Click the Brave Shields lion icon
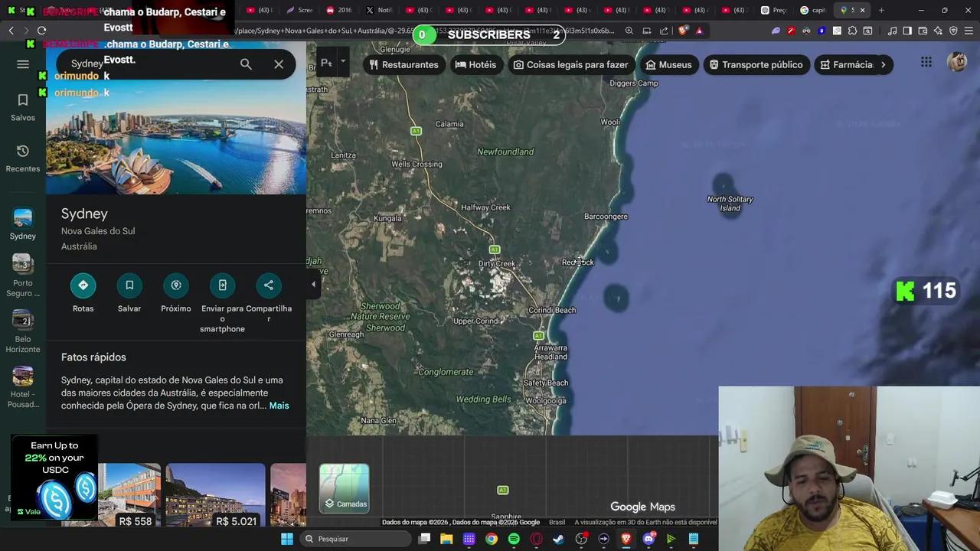Viewport: 980px width, 551px height. pyautogui.click(x=683, y=31)
